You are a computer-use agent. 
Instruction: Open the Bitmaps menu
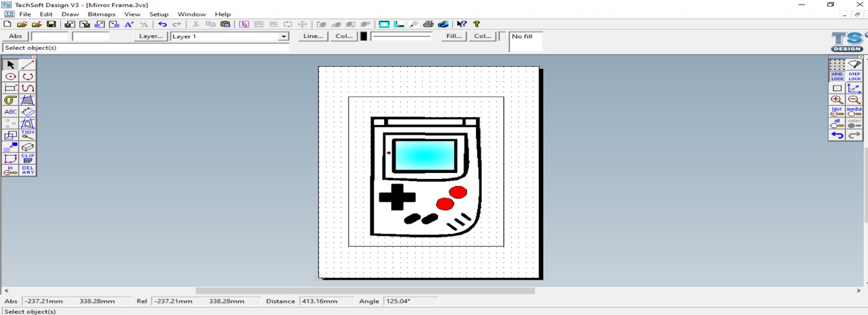(101, 14)
